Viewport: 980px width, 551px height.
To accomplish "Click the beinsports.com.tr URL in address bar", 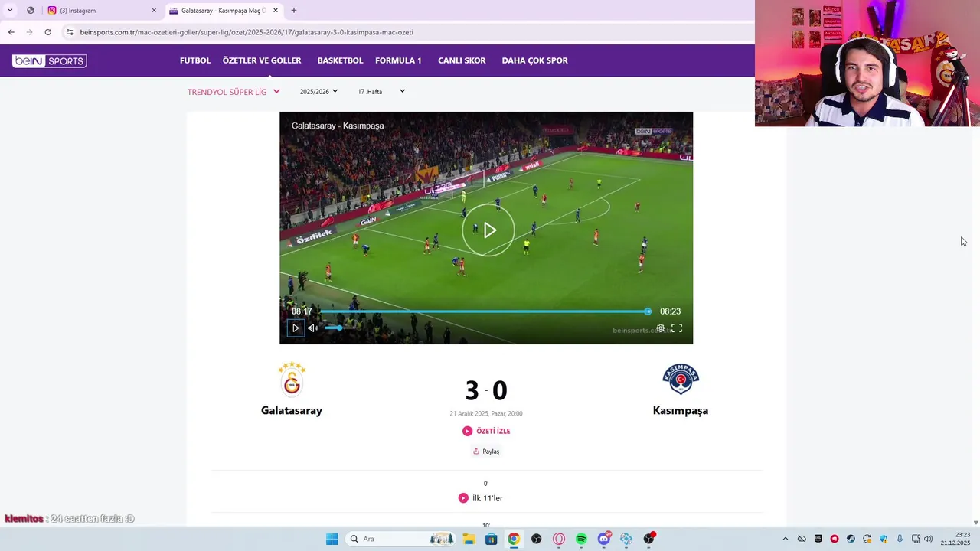I will [247, 32].
